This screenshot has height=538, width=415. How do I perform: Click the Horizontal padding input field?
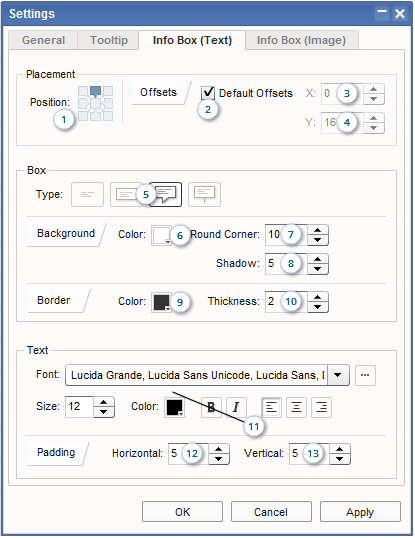(188, 454)
